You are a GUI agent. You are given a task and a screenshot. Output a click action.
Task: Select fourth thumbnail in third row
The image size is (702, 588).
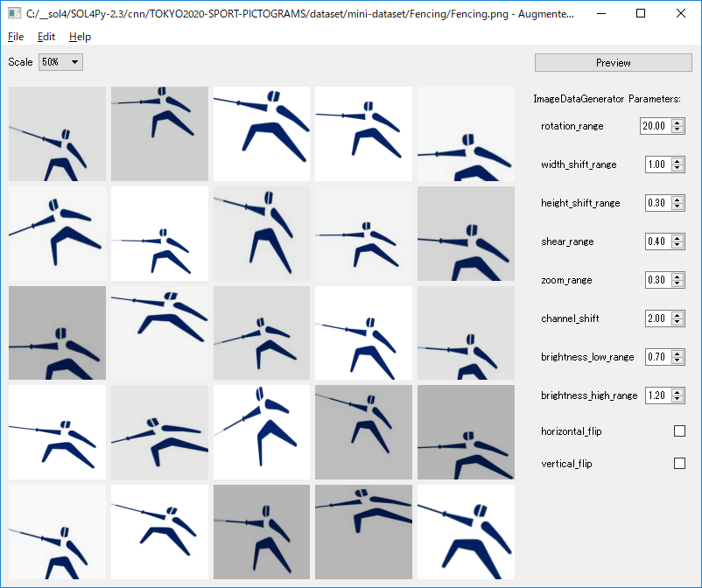[x=363, y=332]
